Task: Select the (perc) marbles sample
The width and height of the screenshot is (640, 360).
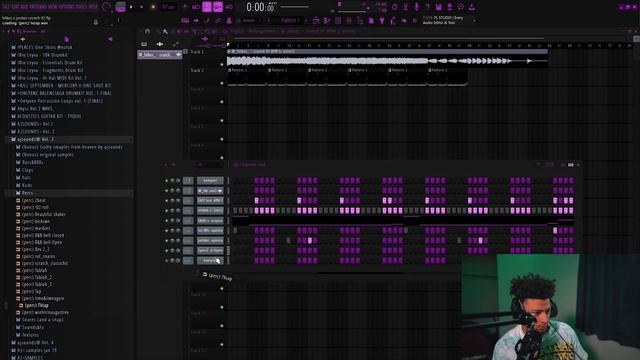Action: pos(36,229)
